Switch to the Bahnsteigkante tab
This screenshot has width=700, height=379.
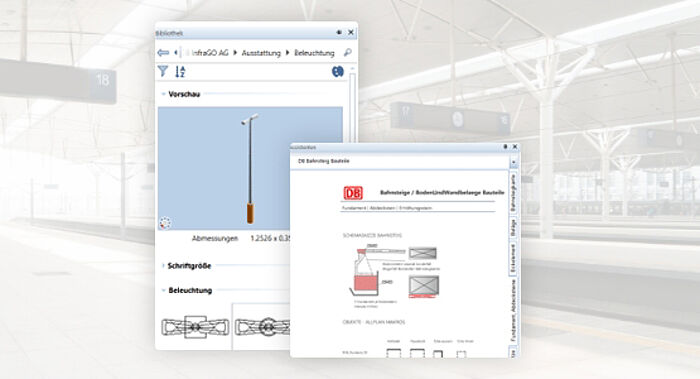coord(513,193)
